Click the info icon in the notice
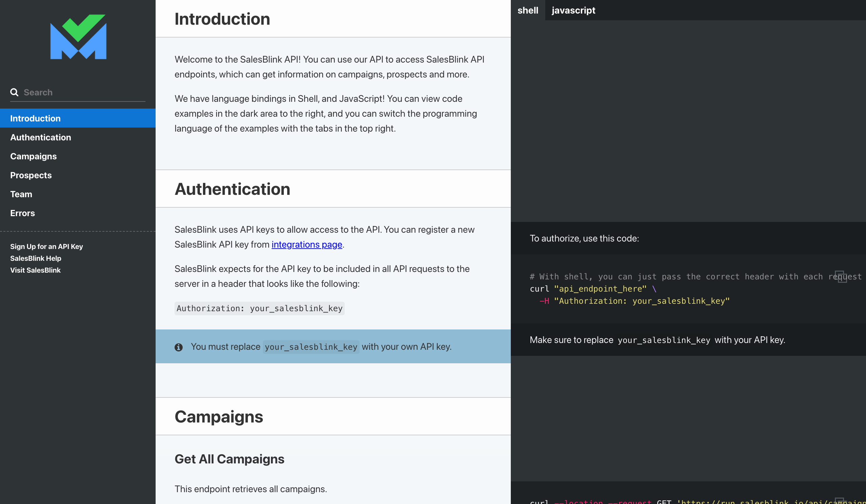 click(x=178, y=347)
